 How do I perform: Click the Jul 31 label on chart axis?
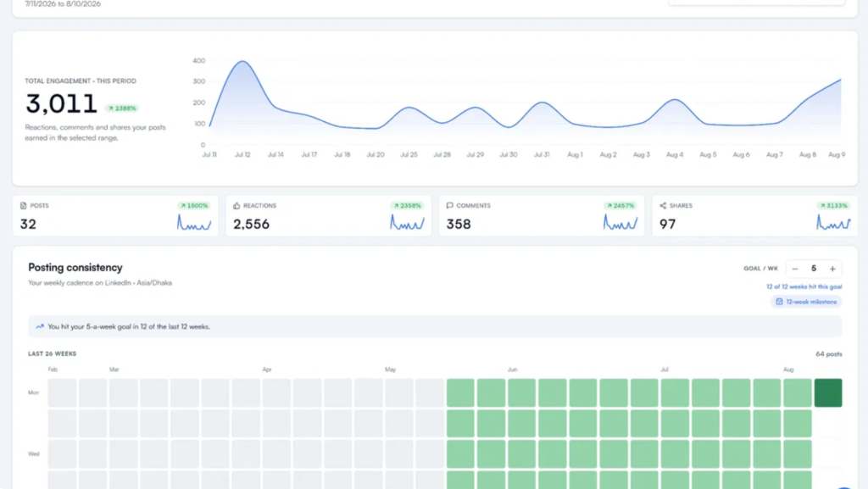(542, 155)
